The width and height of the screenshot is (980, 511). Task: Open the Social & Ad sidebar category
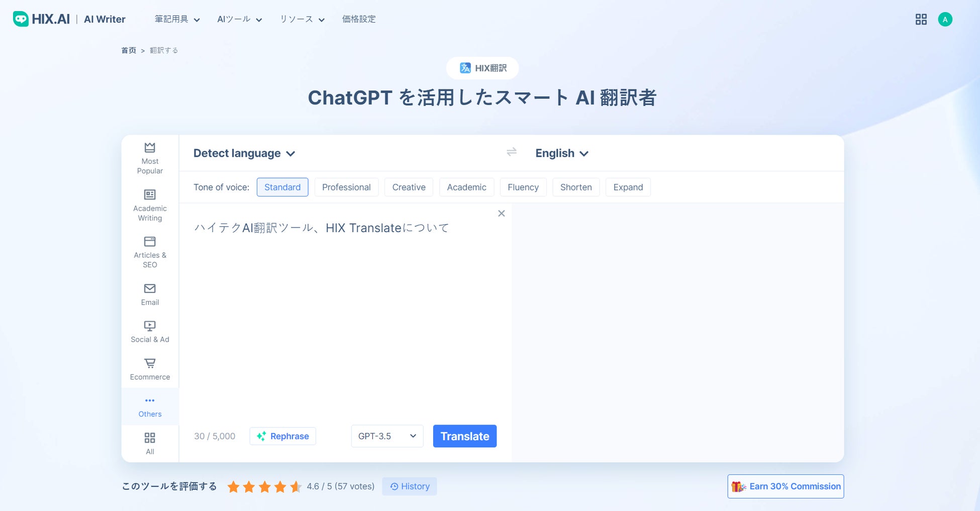pyautogui.click(x=150, y=332)
